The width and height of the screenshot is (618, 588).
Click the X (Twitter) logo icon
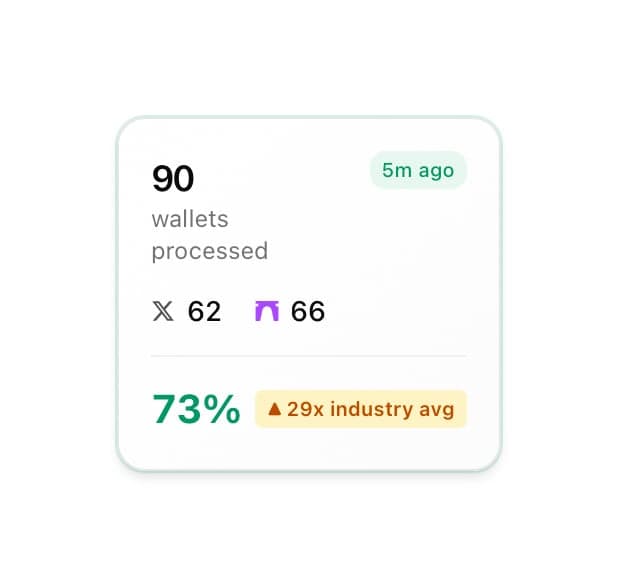[163, 312]
